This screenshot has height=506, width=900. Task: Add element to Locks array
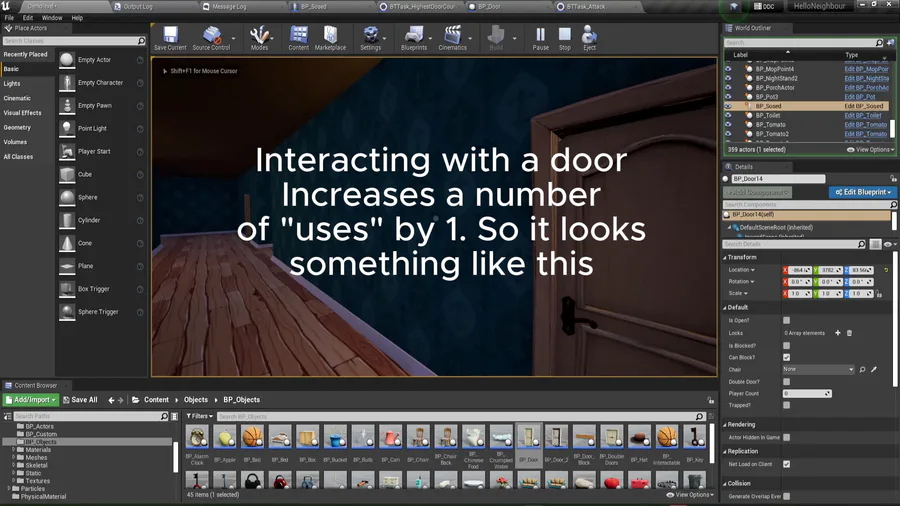pyautogui.click(x=837, y=333)
